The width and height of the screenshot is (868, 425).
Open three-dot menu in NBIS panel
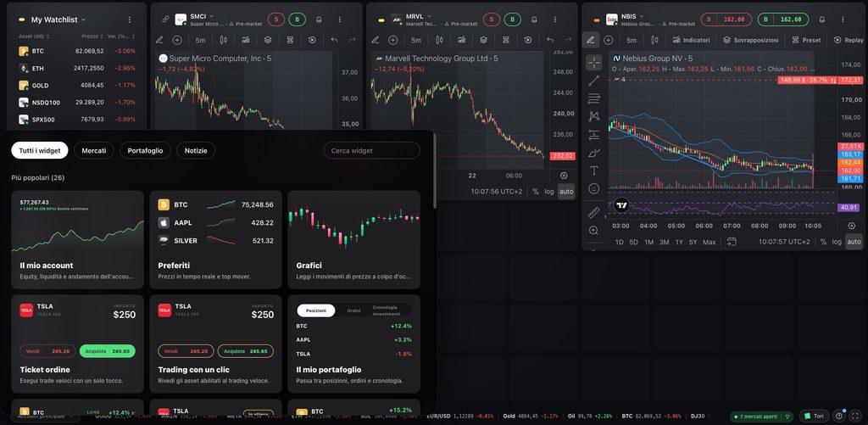click(841, 20)
